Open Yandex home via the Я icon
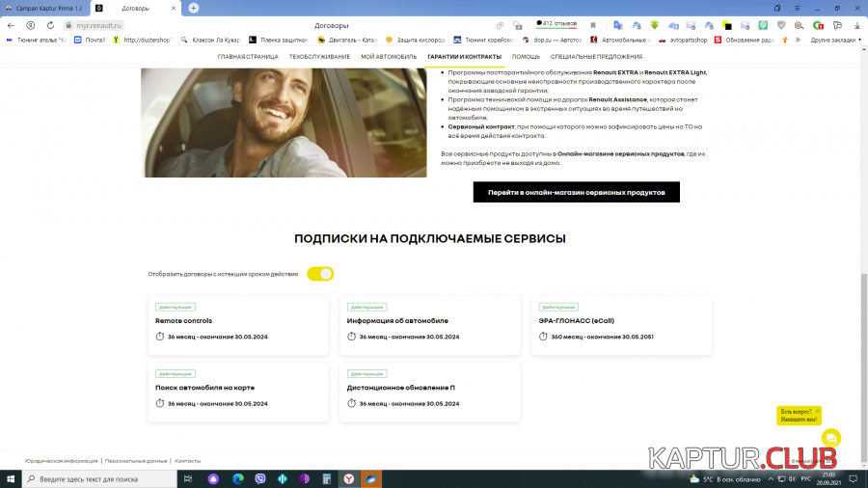The image size is (868, 488). coord(31,25)
